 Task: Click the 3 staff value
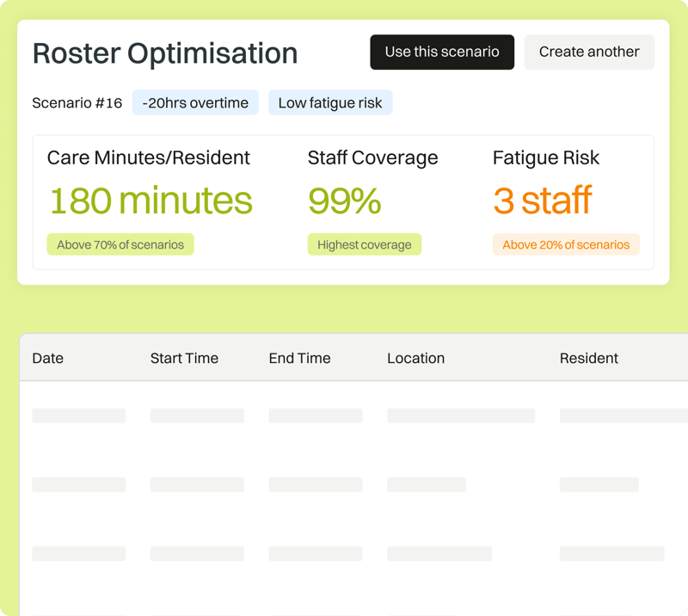(x=542, y=200)
